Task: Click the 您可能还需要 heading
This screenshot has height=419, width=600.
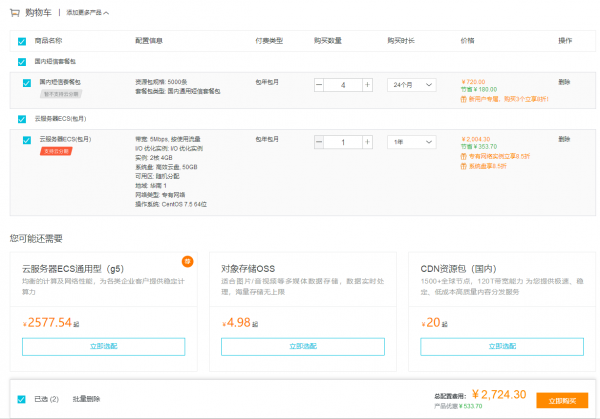Action: tap(36, 239)
